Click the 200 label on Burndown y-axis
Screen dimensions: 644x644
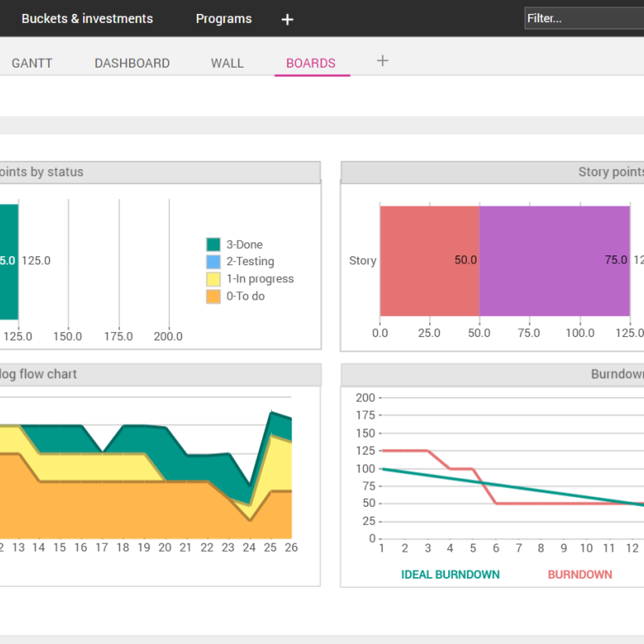click(x=366, y=398)
